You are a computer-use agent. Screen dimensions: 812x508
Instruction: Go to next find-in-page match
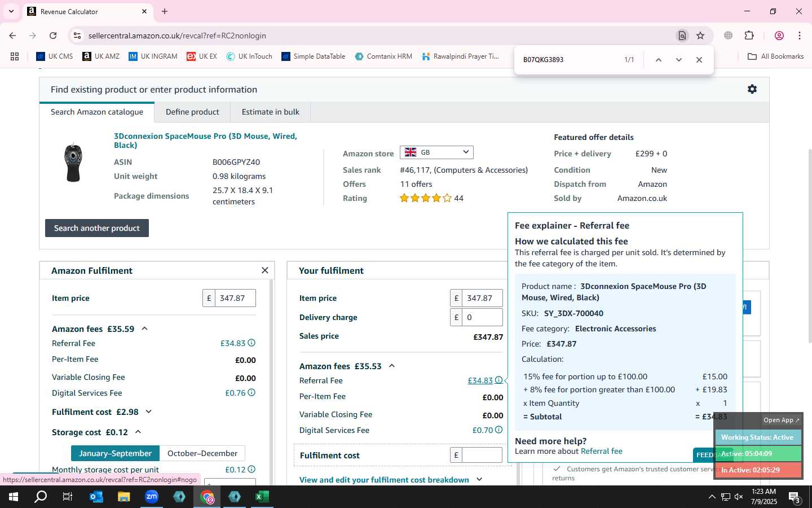[x=679, y=60]
